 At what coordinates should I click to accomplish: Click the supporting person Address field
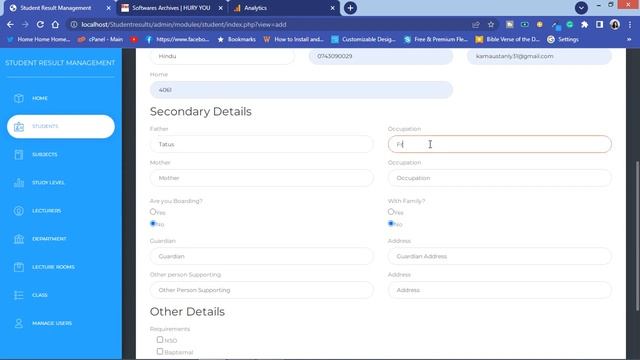[500, 290]
